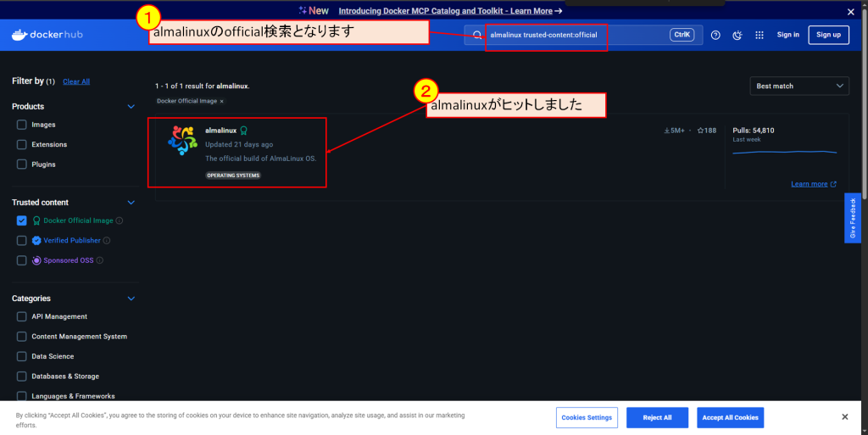The width and height of the screenshot is (868, 435).
Task: Click the Give Feedback side tab
Action: click(853, 218)
